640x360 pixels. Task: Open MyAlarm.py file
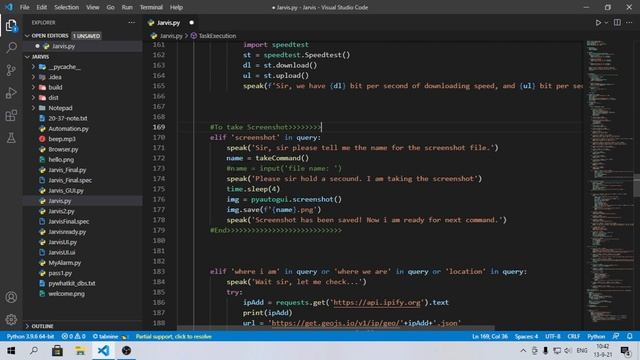pos(64,263)
